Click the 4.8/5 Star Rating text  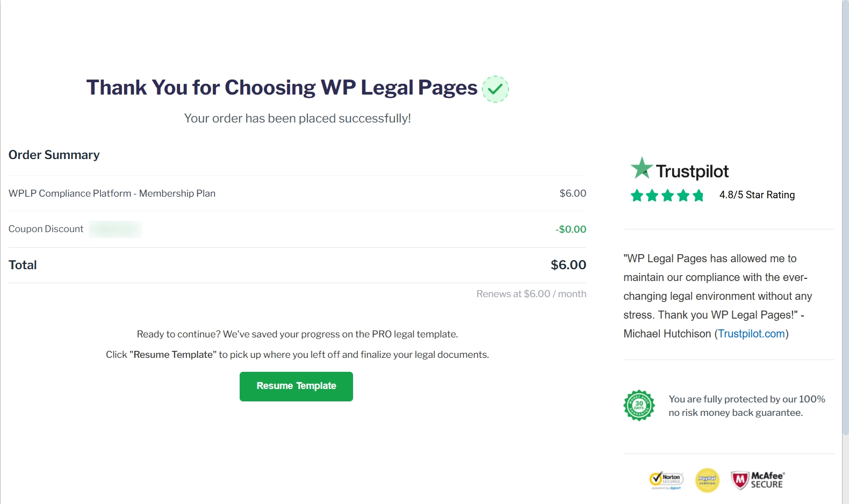pyautogui.click(x=757, y=195)
